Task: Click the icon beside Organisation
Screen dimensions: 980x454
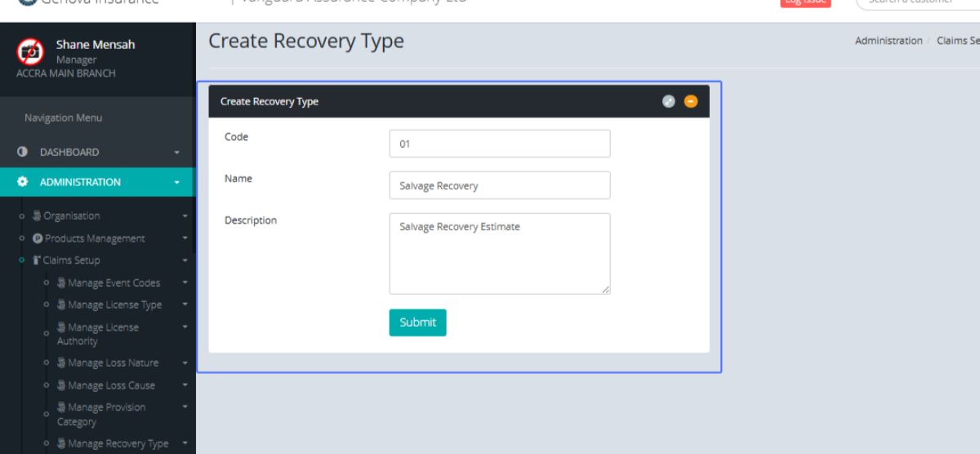Action: 37,216
